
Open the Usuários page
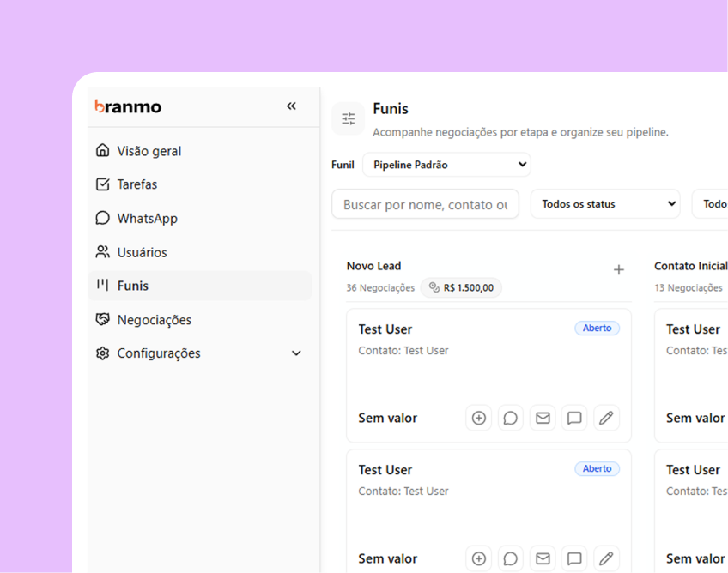click(142, 252)
